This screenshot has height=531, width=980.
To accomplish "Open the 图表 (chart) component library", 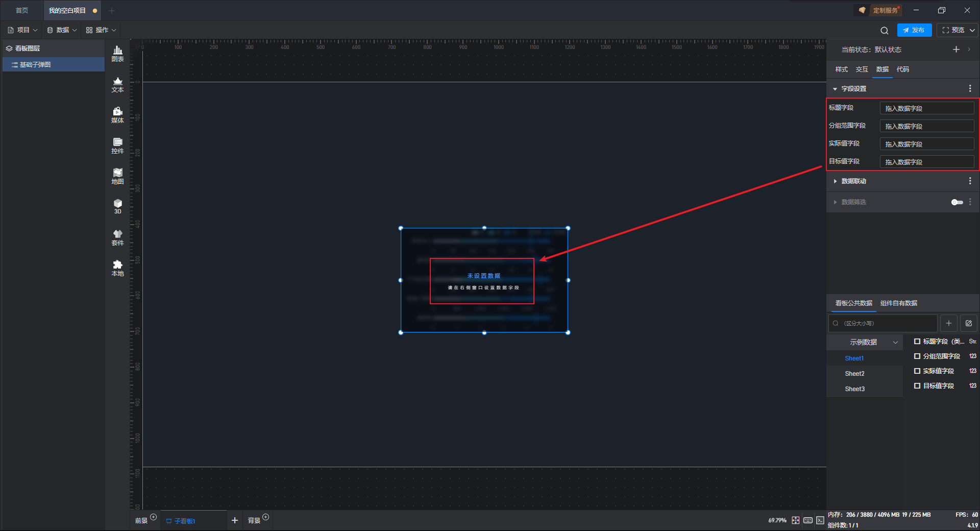I will (117, 54).
